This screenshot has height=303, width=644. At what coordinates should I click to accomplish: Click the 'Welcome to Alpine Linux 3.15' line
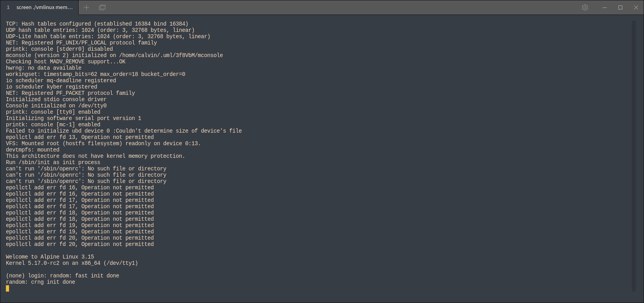[50, 257]
